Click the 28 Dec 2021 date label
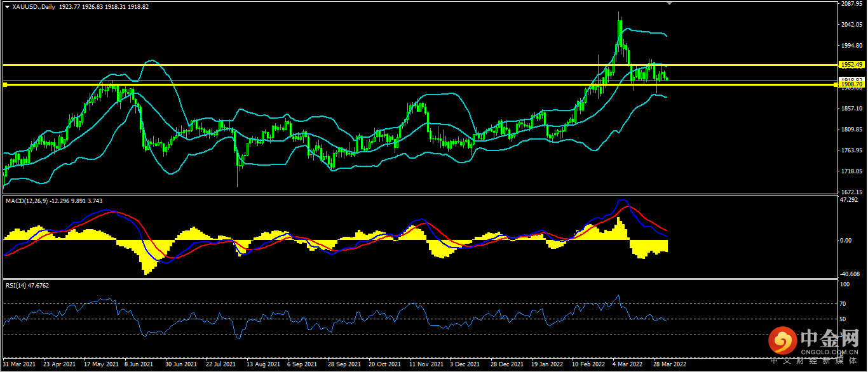This screenshot has height=372, width=868. (x=506, y=365)
